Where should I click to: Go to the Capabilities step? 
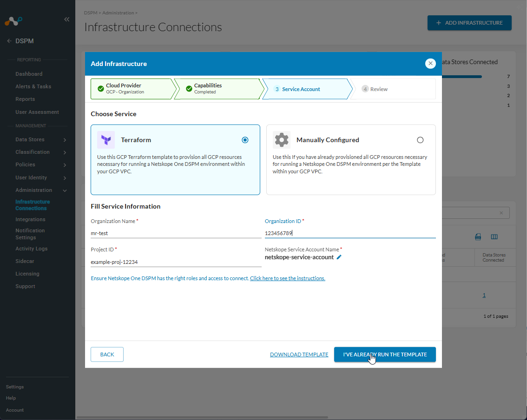coord(219,89)
